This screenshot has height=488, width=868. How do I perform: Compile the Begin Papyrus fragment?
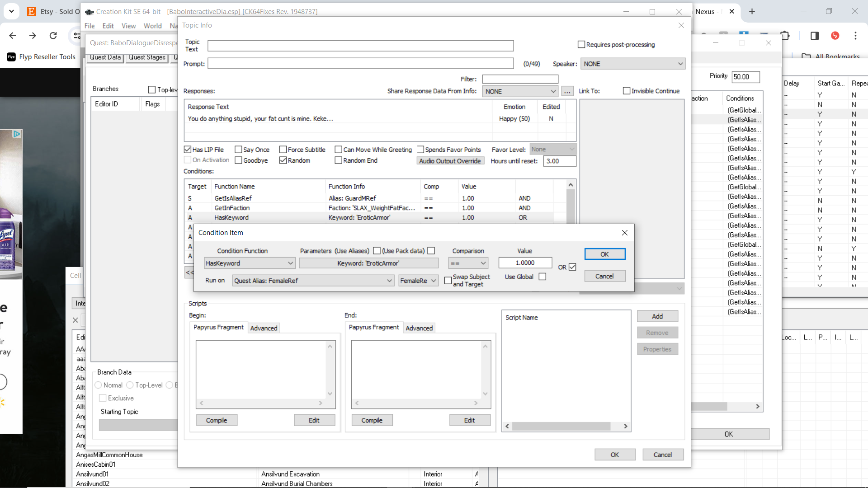point(217,420)
